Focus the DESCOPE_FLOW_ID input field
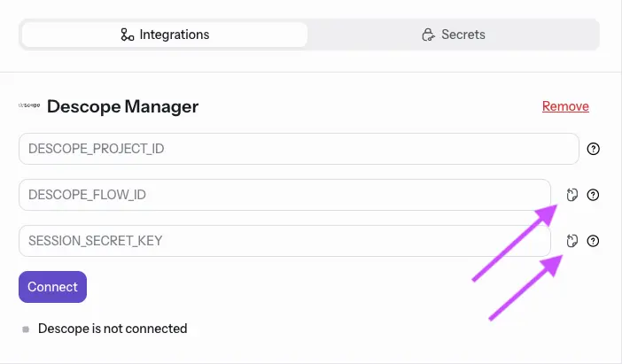The image size is (622, 364). click(x=284, y=195)
